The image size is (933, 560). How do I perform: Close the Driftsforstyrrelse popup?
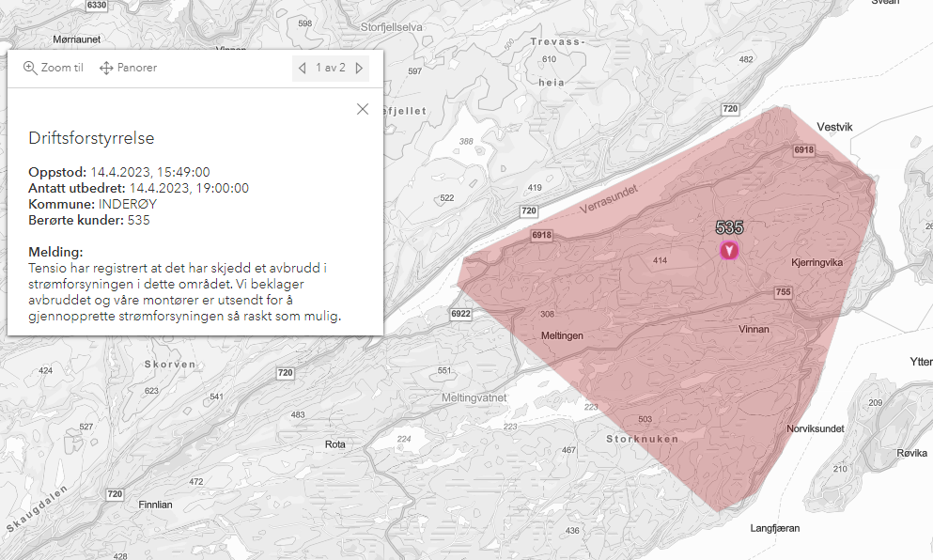pyautogui.click(x=363, y=109)
